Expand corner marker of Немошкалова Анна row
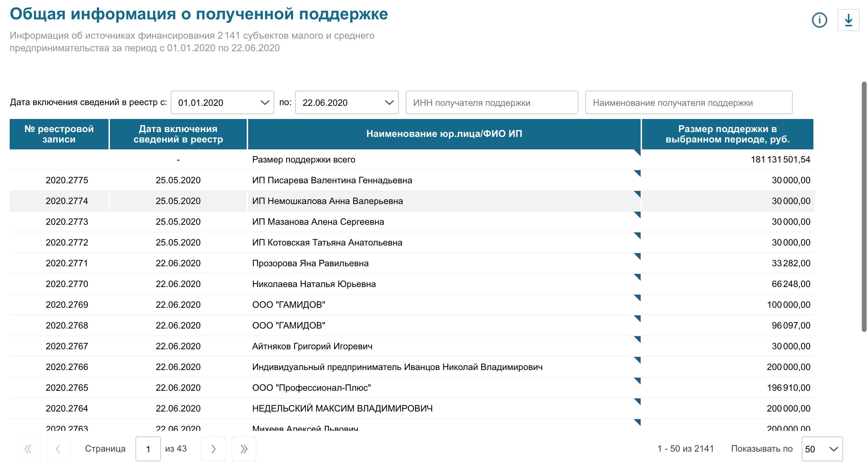This screenshot has width=868, height=462. click(638, 194)
